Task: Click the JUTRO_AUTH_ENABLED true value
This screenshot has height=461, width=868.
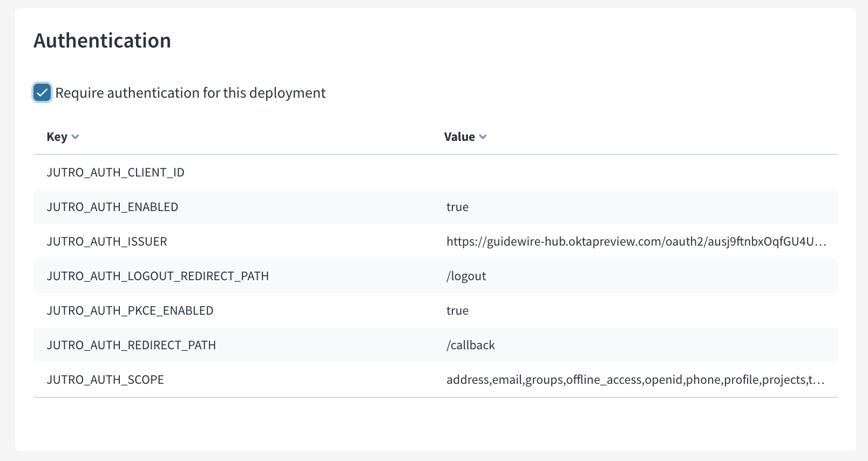Action: coord(457,207)
